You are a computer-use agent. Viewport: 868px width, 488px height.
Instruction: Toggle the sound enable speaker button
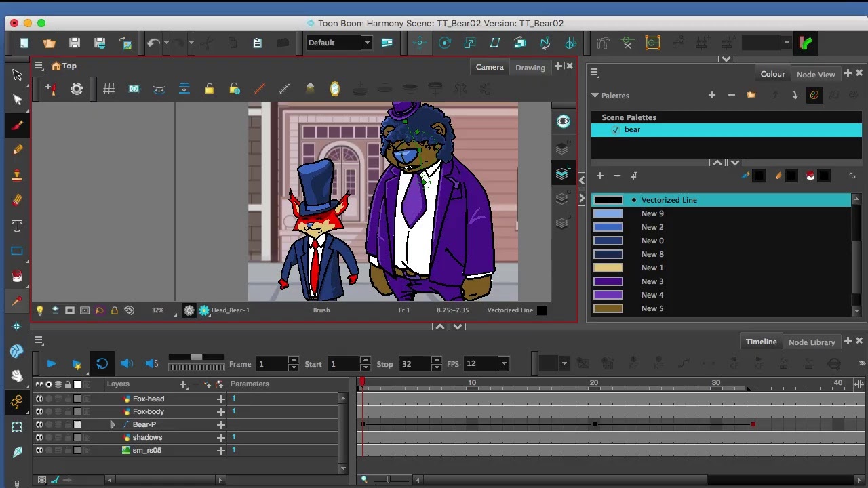(127, 364)
